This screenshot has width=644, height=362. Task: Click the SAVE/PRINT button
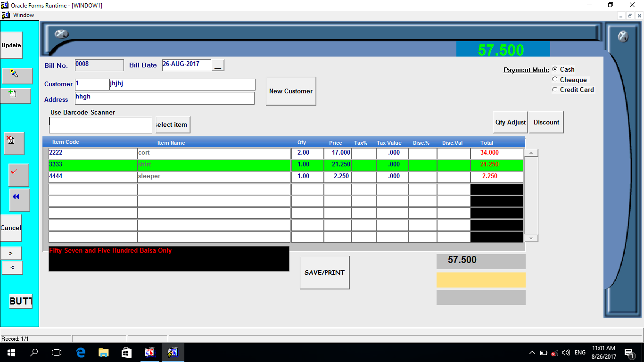[324, 272]
